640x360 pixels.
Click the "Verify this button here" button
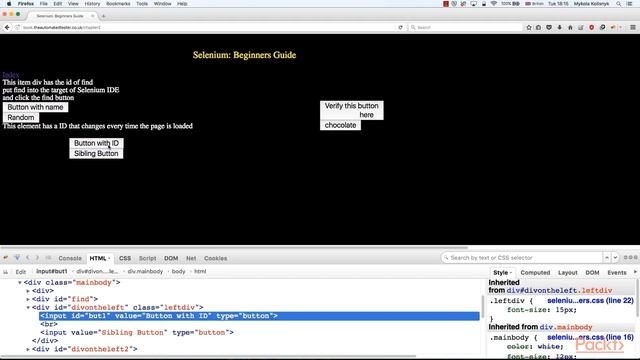[x=352, y=110]
